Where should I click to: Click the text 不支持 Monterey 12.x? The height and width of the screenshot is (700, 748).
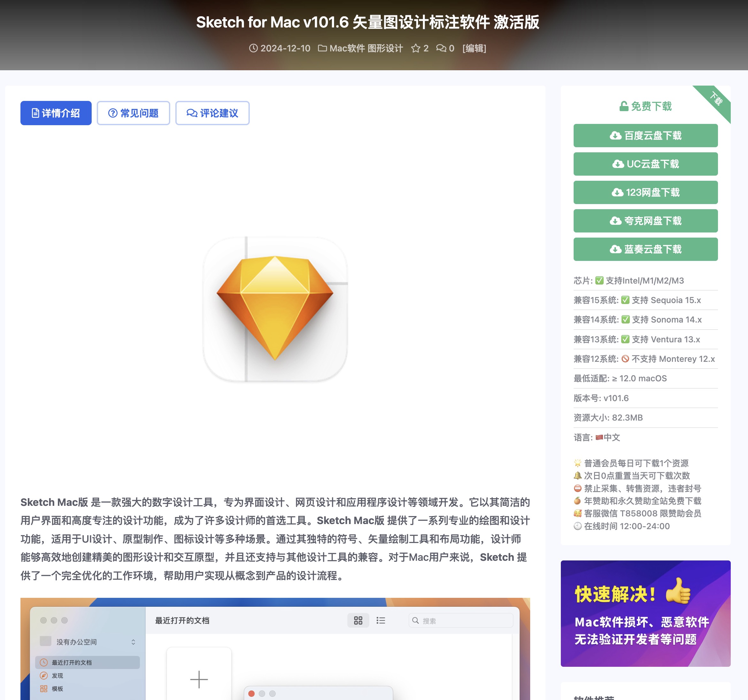pyautogui.click(x=673, y=359)
